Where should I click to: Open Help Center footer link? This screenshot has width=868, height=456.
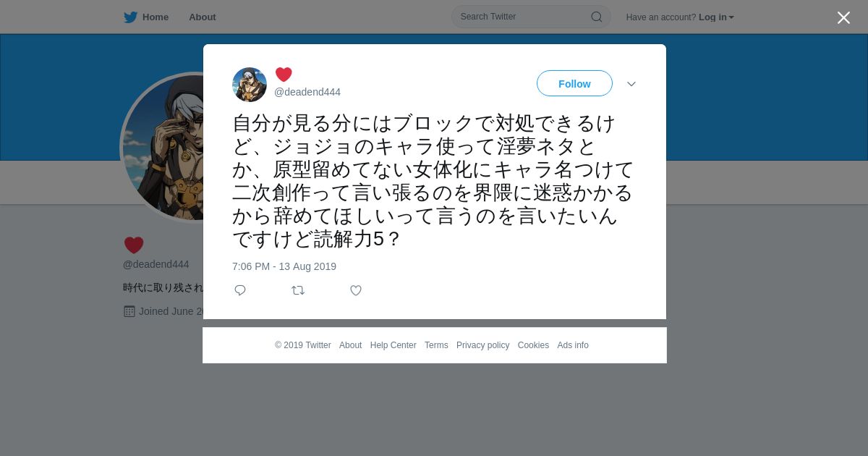click(393, 345)
